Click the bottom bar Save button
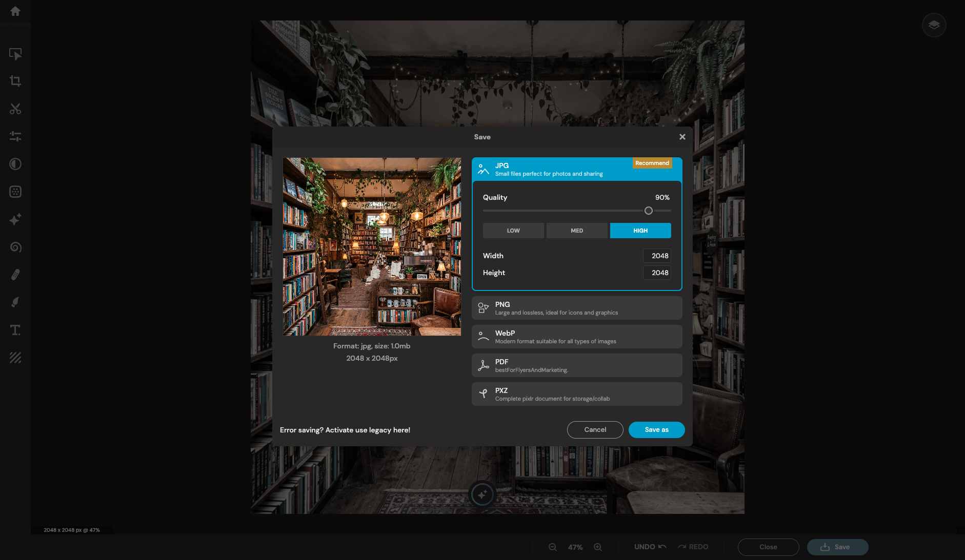Viewport: 965px width, 560px height. pos(837,547)
